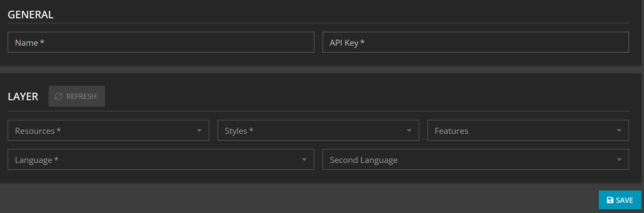Click the circular arrows Refresh icon
This screenshot has width=644, height=213.
coord(59,96)
